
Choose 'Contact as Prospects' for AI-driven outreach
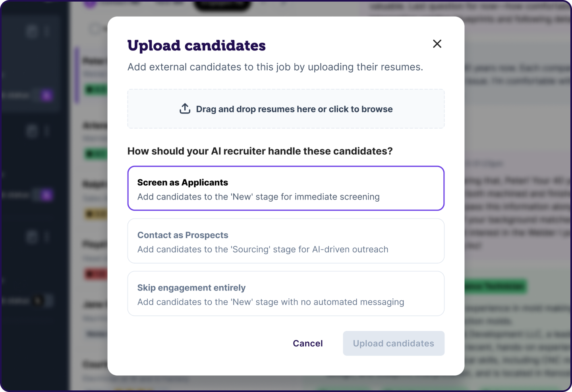286,241
